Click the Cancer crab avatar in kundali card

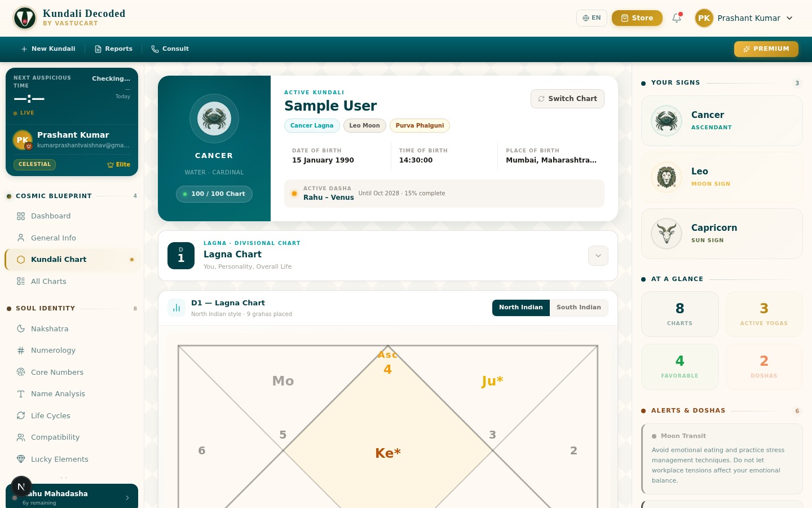pyautogui.click(x=214, y=119)
